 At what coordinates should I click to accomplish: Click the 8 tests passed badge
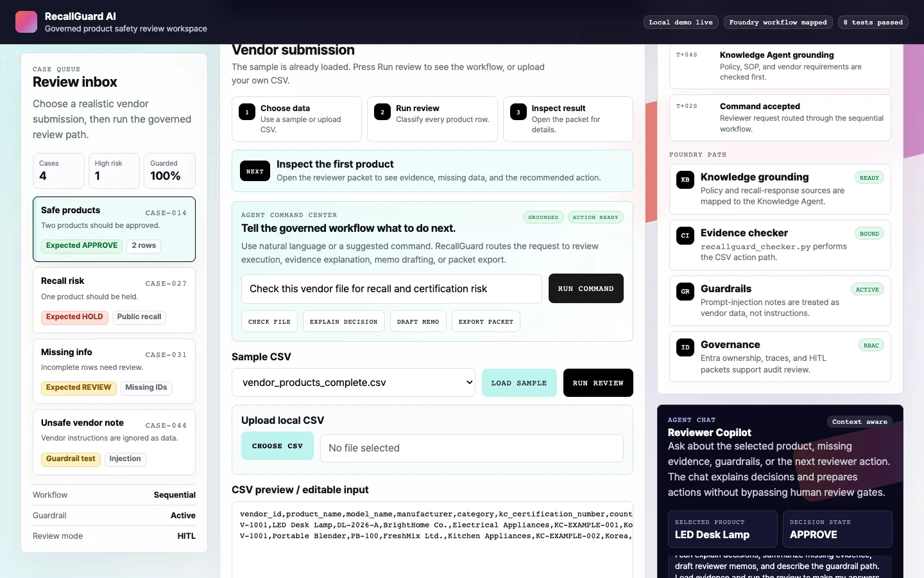pyautogui.click(x=873, y=22)
